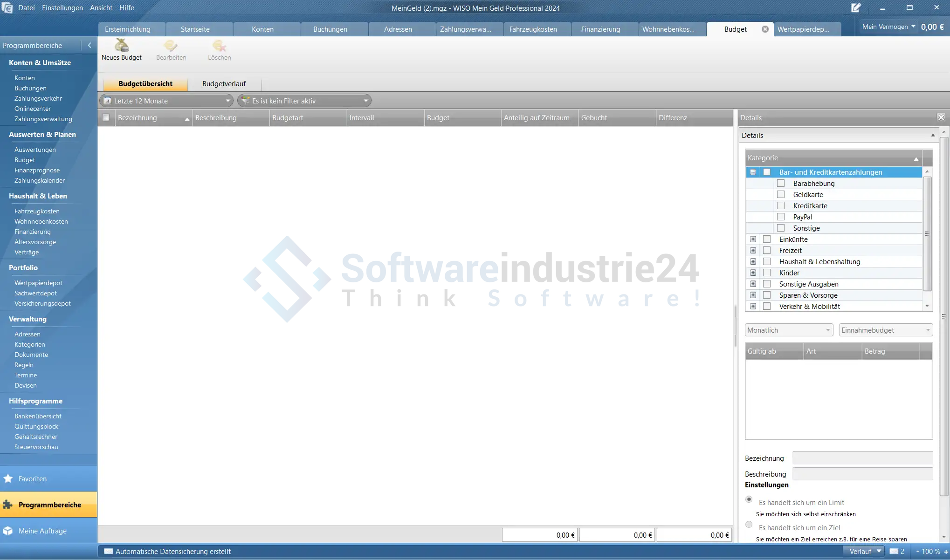Screen dimensions: 950x560
Task: Switch to the Budgetverlauf tab
Action: 224,84
